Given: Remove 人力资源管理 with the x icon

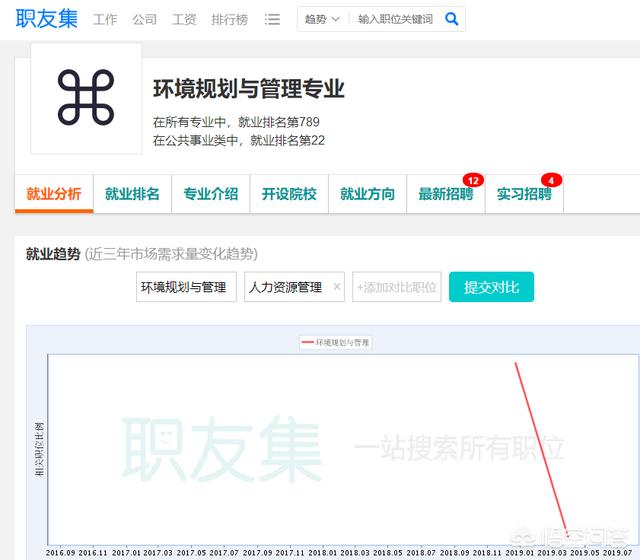Looking at the screenshot, I should tap(337, 287).
